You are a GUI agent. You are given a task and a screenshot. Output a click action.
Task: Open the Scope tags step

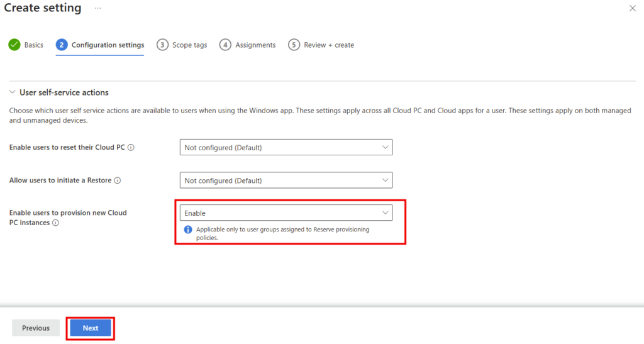(x=182, y=45)
